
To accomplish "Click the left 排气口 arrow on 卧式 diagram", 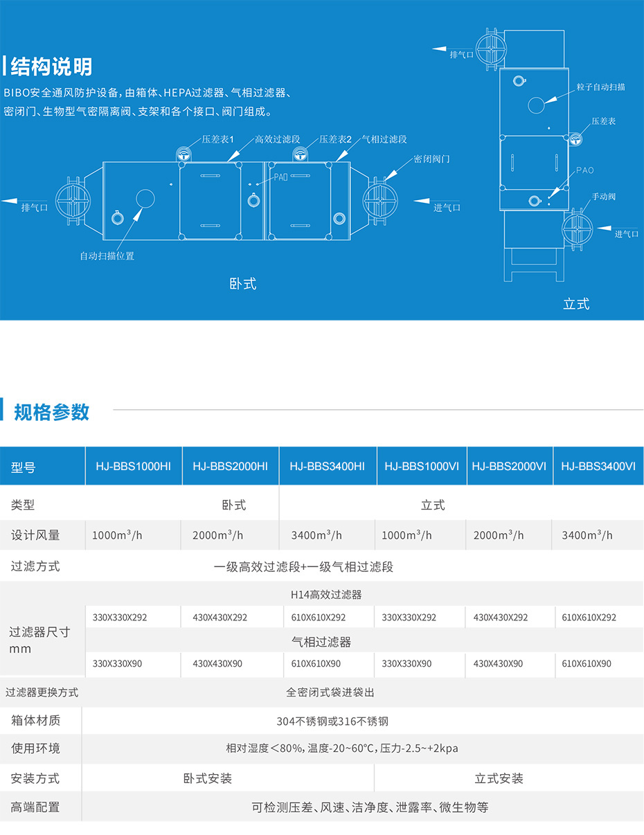I will (8, 201).
